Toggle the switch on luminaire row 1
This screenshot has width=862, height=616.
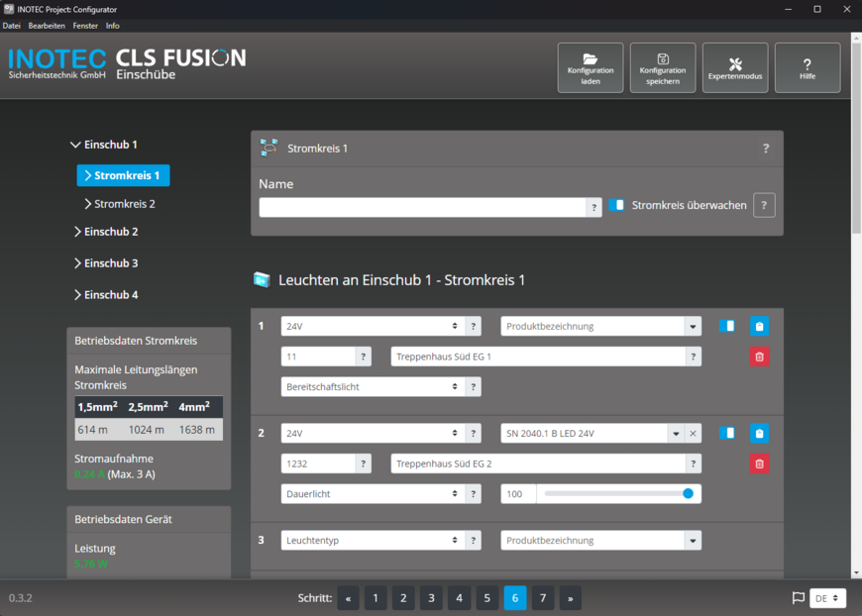point(727,326)
